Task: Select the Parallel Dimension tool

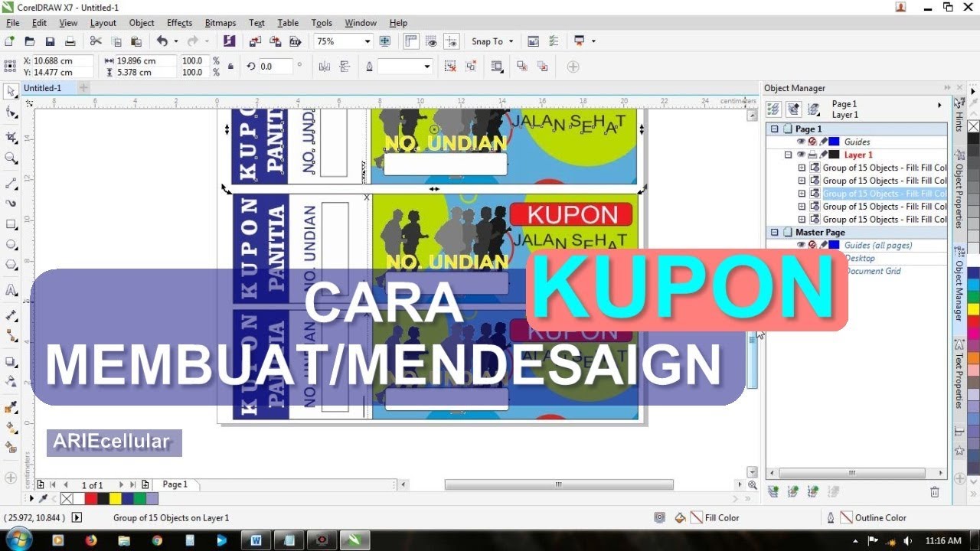Action: 11,315
